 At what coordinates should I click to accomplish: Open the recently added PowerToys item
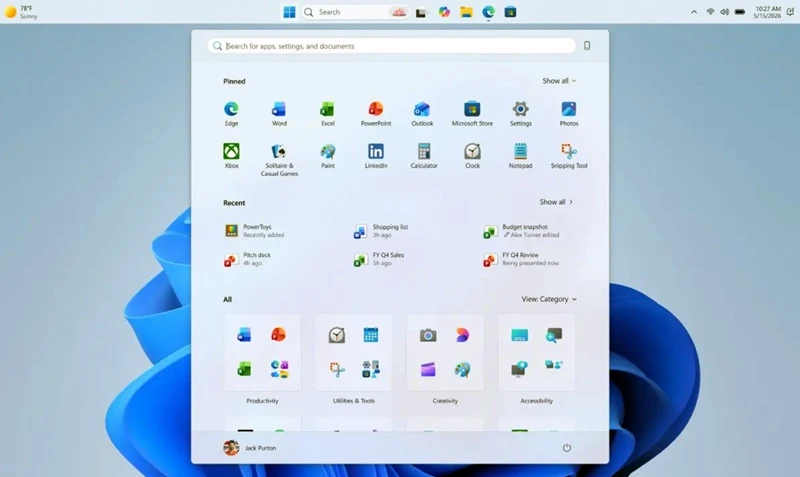[x=255, y=231]
